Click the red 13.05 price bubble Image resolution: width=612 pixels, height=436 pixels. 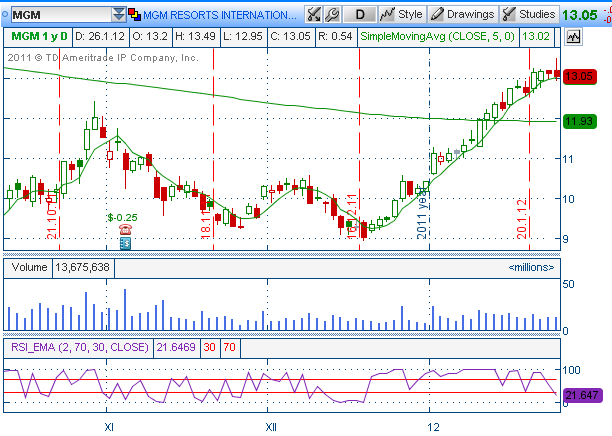580,76
